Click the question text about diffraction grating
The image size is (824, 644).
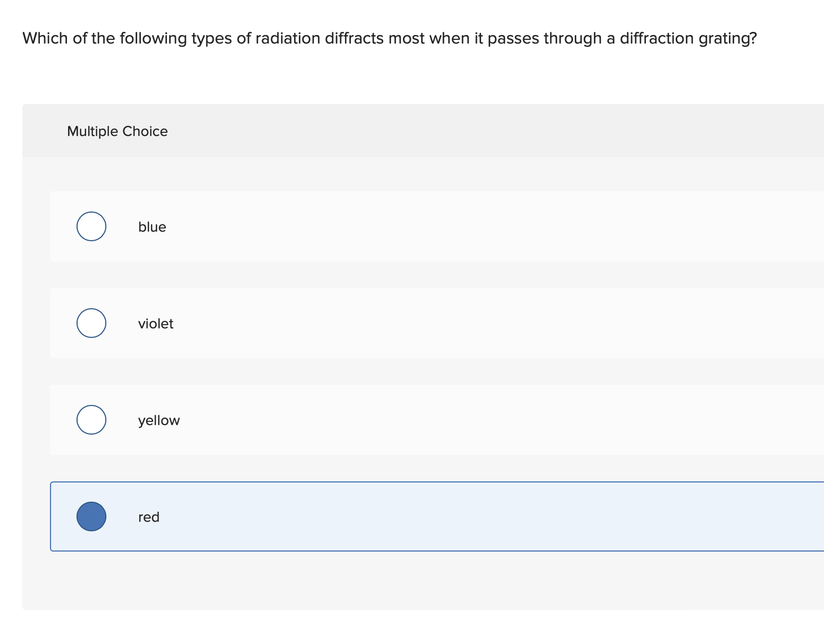pos(389,38)
